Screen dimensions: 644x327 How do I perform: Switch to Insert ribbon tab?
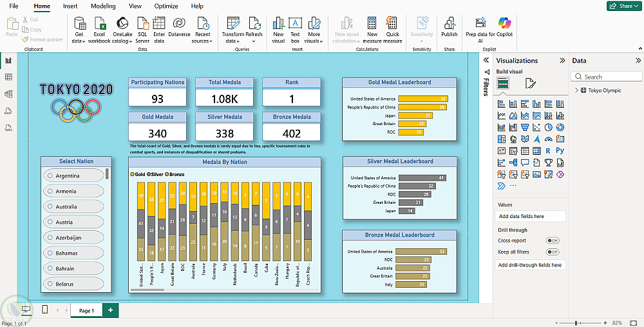70,6
